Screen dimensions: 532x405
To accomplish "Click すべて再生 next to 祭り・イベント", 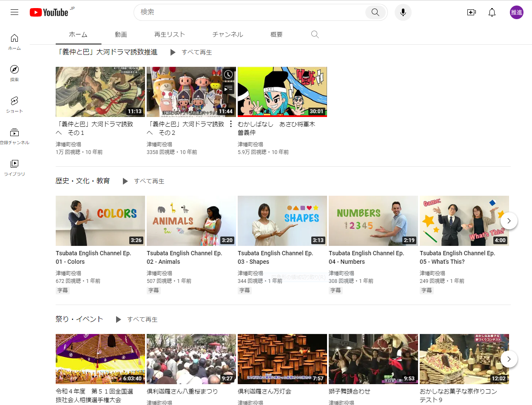I will 142,319.
